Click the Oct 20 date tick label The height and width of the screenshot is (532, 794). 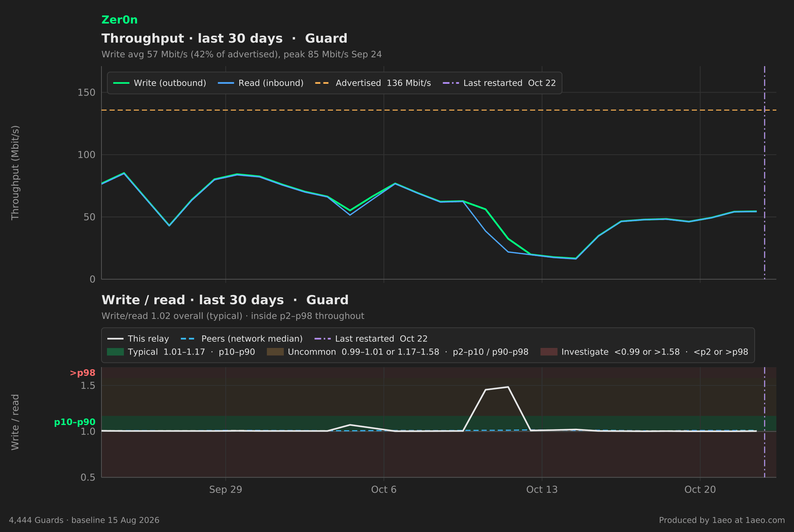pos(700,490)
